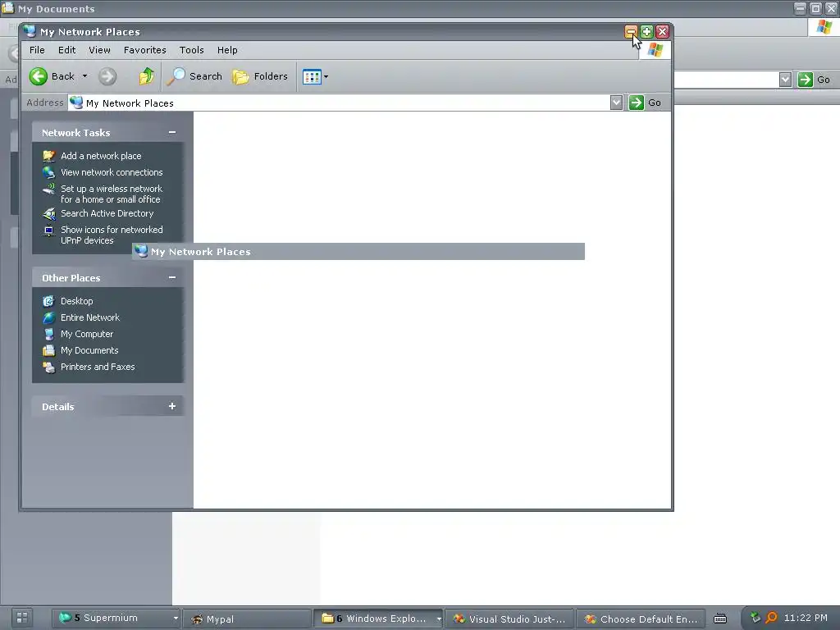The height and width of the screenshot is (630, 840).
Task: Expand the Windows Explorer group arrow
Action: [x=439, y=619]
